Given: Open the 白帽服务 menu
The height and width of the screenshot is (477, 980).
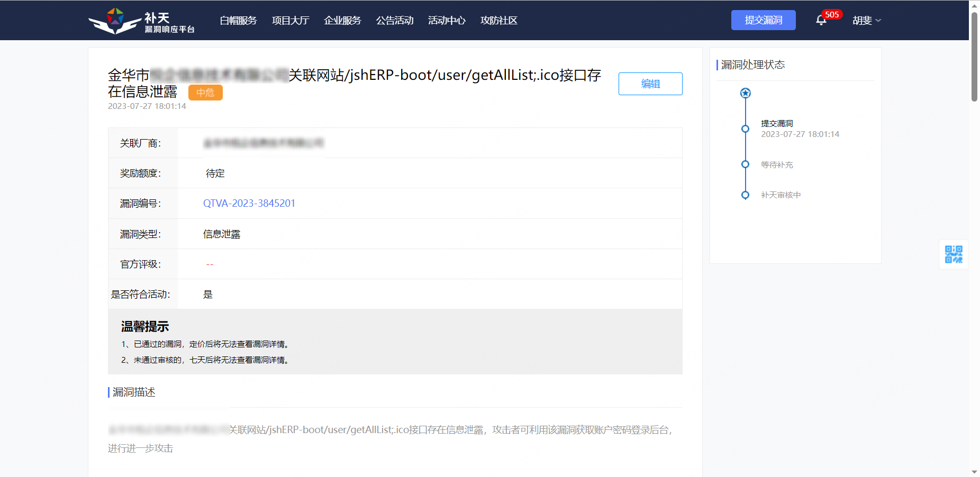Looking at the screenshot, I should (238, 20).
